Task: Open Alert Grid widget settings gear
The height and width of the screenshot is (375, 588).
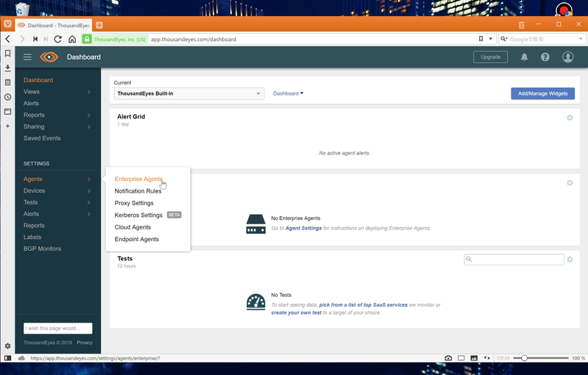Action: [x=570, y=118]
